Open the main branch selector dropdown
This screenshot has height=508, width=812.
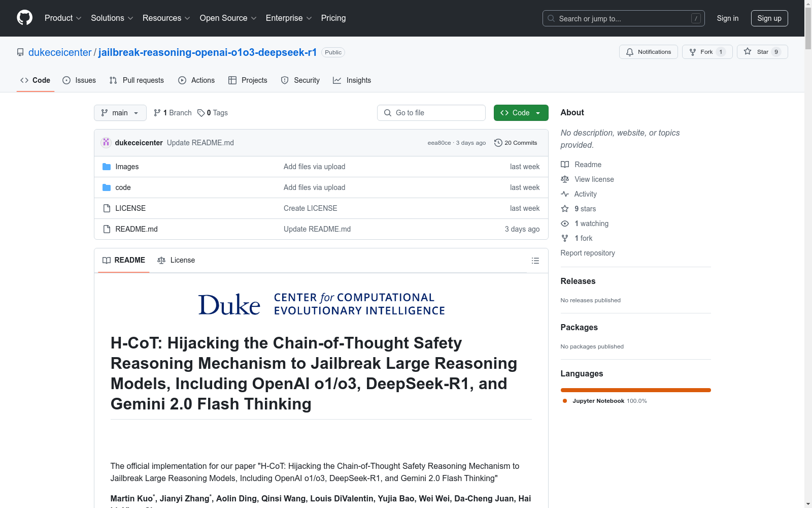[120, 113]
